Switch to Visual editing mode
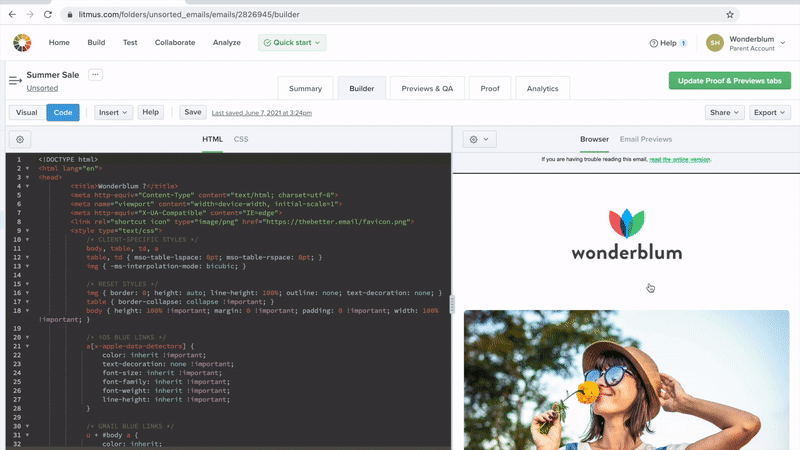Image resolution: width=800 pixels, height=450 pixels. coord(26,113)
